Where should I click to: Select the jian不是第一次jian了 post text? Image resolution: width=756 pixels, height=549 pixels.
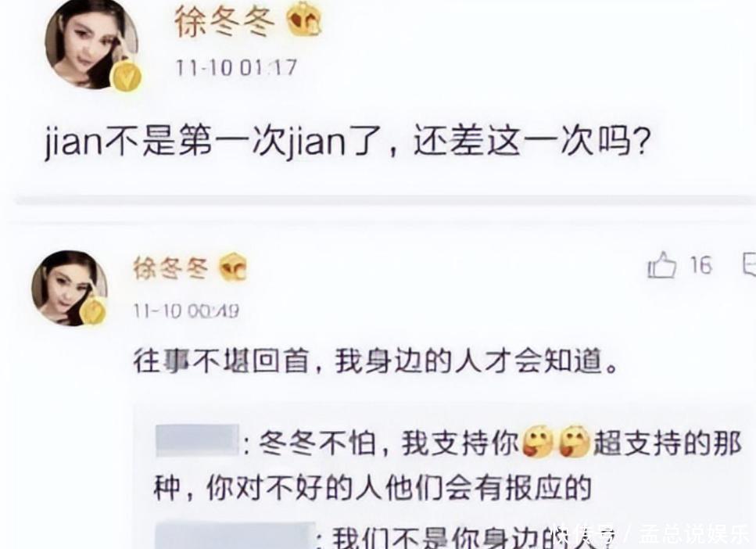pos(348,142)
